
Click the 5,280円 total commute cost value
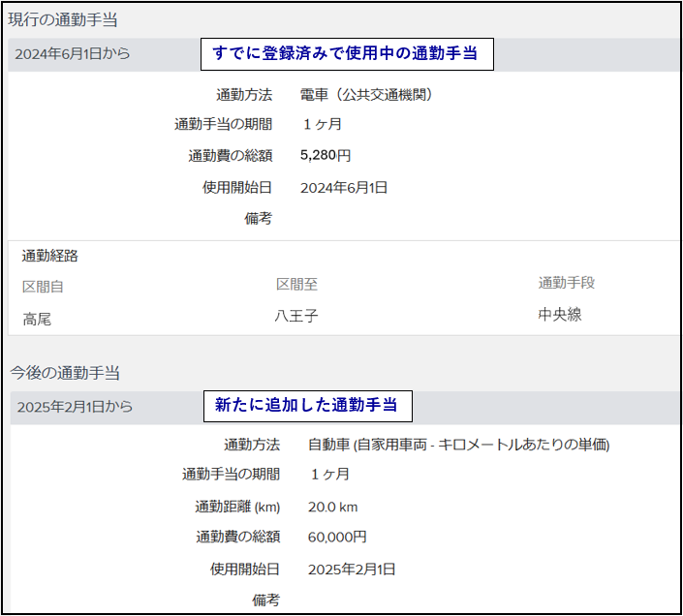[326, 155]
